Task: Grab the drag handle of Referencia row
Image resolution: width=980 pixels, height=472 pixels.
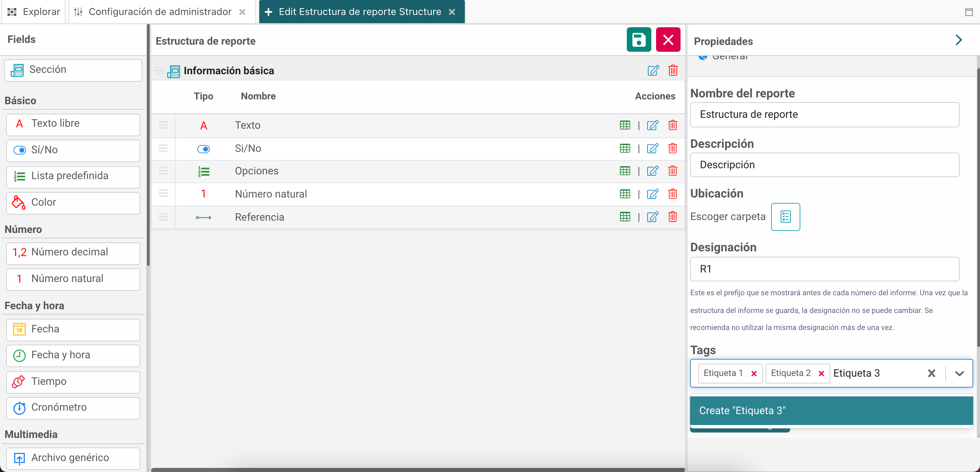Action: pos(163,217)
